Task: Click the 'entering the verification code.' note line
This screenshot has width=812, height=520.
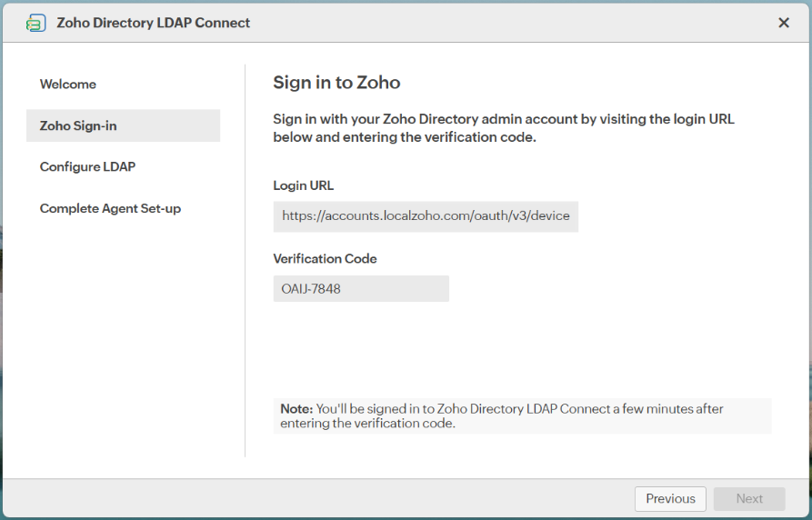Action: [x=367, y=424]
